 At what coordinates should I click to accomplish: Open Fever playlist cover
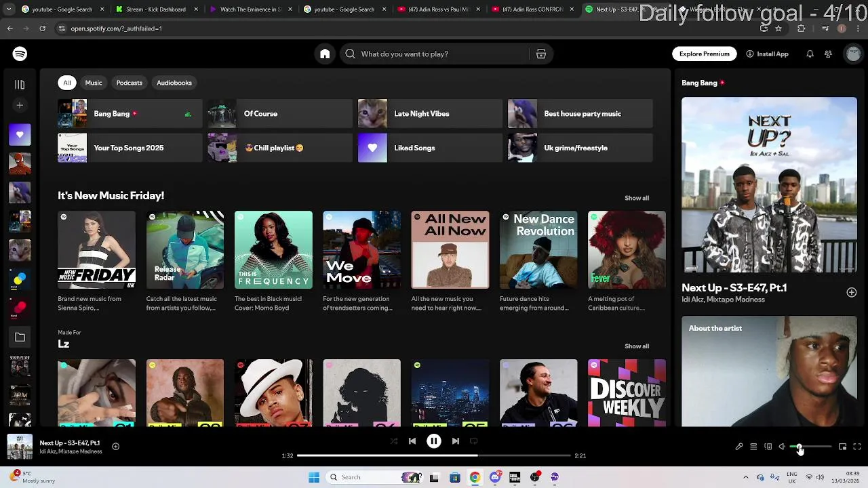pyautogui.click(x=627, y=250)
